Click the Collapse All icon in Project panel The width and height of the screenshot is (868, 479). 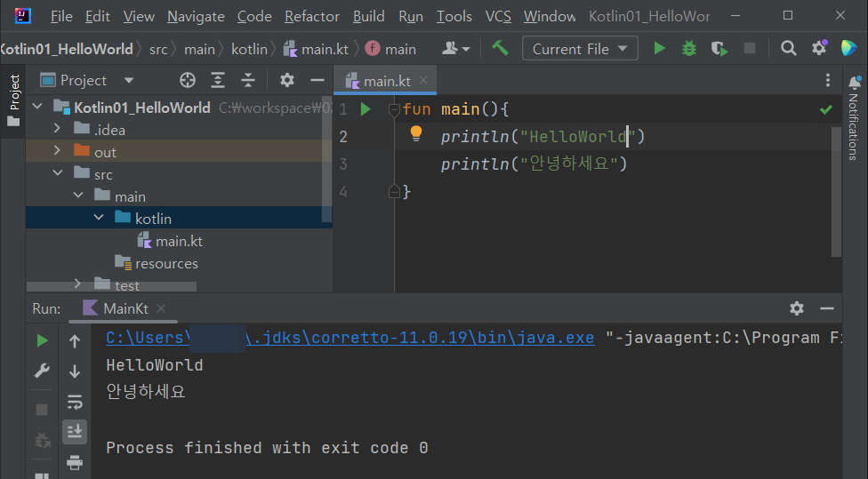point(248,80)
